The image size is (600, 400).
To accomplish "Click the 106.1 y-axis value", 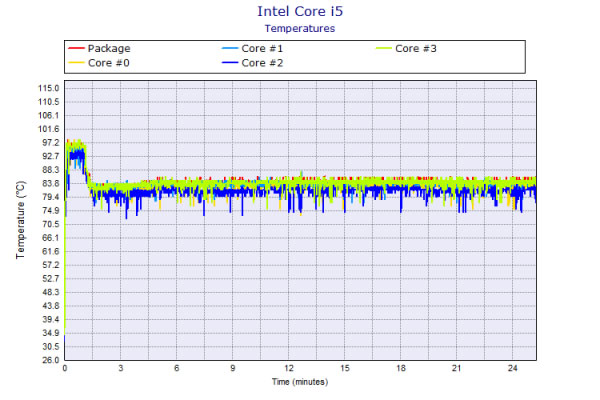I will click(x=49, y=116).
